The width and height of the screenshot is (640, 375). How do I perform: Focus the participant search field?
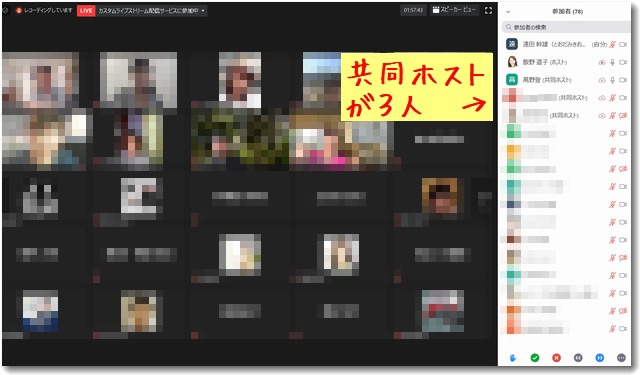566,27
